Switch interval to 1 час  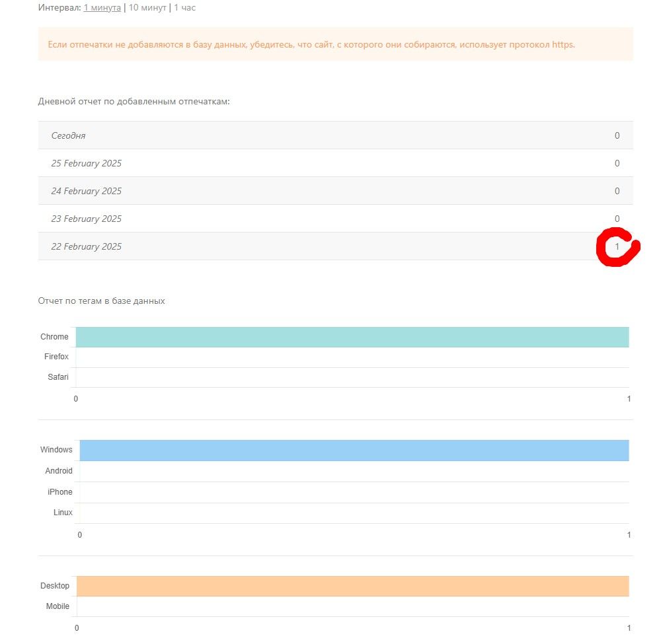(184, 8)
